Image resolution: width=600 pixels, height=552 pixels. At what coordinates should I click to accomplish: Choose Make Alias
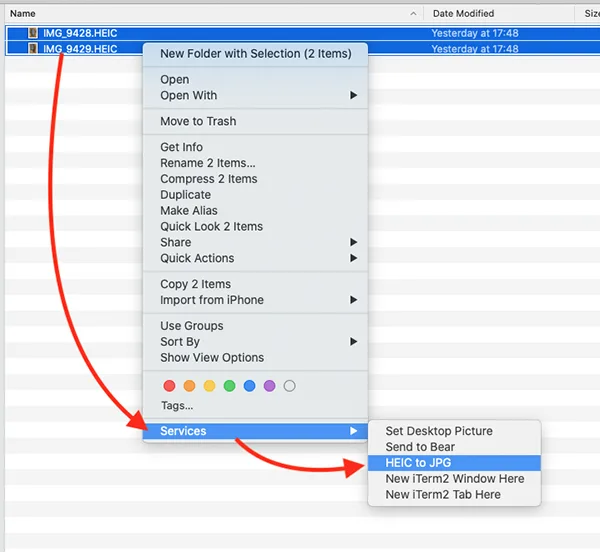[256, 210]
